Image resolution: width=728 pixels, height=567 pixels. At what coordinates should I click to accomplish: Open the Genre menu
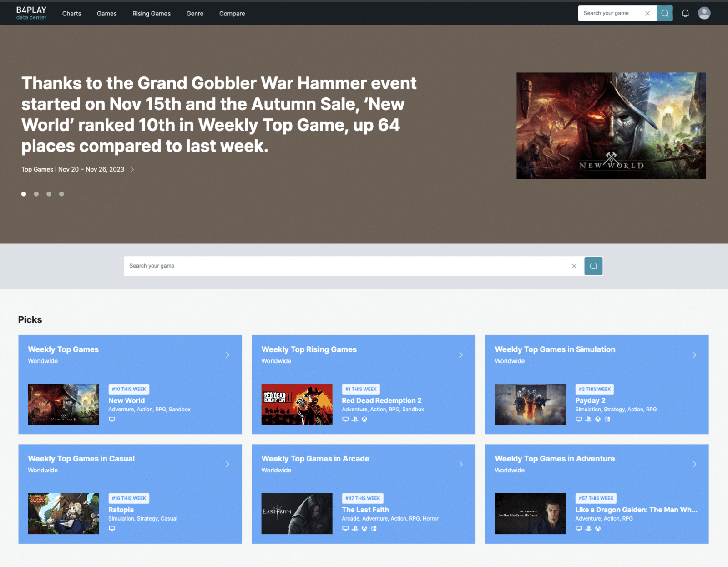[x=195, y=14]
